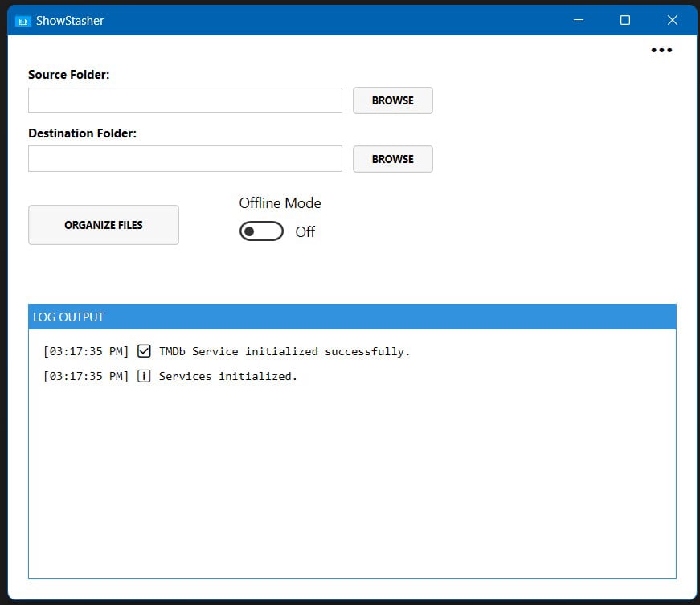The image size is (700, 605).
Task: Click the Offline Mode label text
Action: click(280, 203)
